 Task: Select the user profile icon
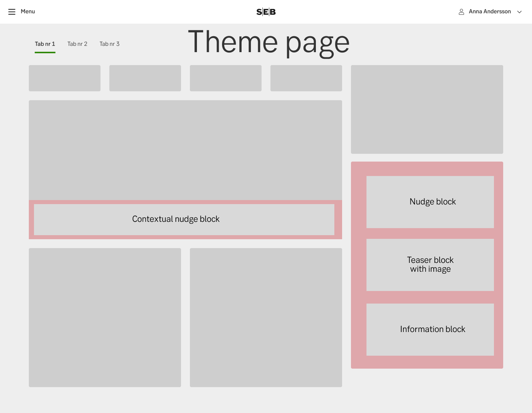tap(461, 11)
